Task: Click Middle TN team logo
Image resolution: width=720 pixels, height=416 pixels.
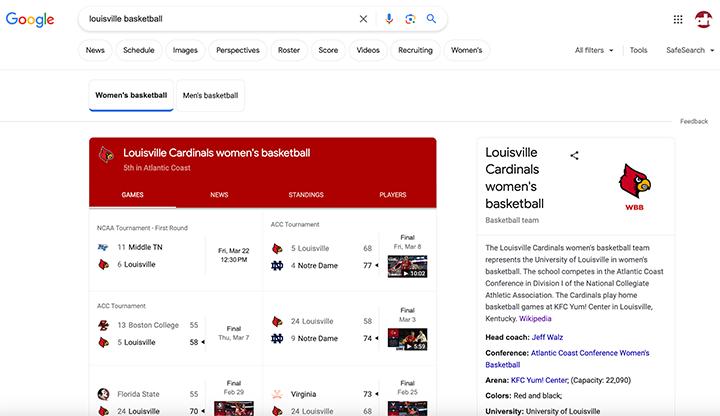Action: pos(103,247)
